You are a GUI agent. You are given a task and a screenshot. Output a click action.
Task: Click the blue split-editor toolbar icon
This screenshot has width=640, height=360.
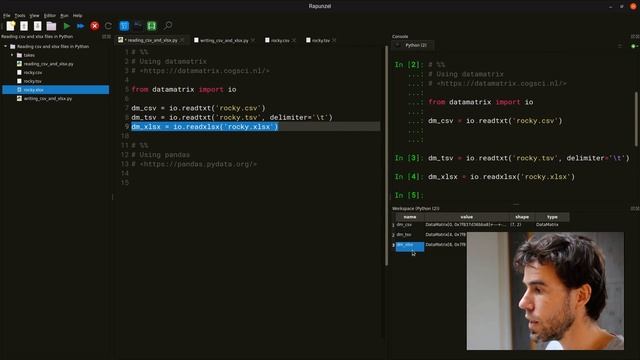coord(124,26)
